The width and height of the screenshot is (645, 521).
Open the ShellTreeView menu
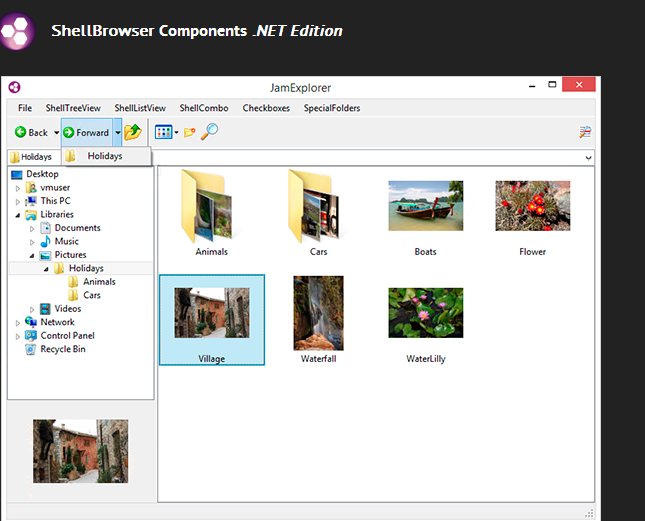73,108
